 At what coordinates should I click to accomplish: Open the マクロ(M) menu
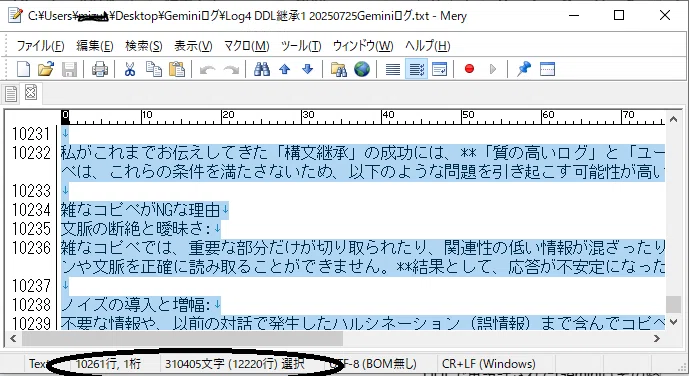point(247,46)
